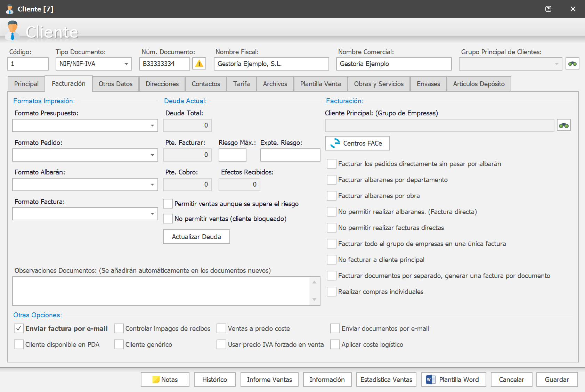Screen dimensions: 585x392
Task: Open Notas with the sticky note icon
Action: click(x=165, y=379)
